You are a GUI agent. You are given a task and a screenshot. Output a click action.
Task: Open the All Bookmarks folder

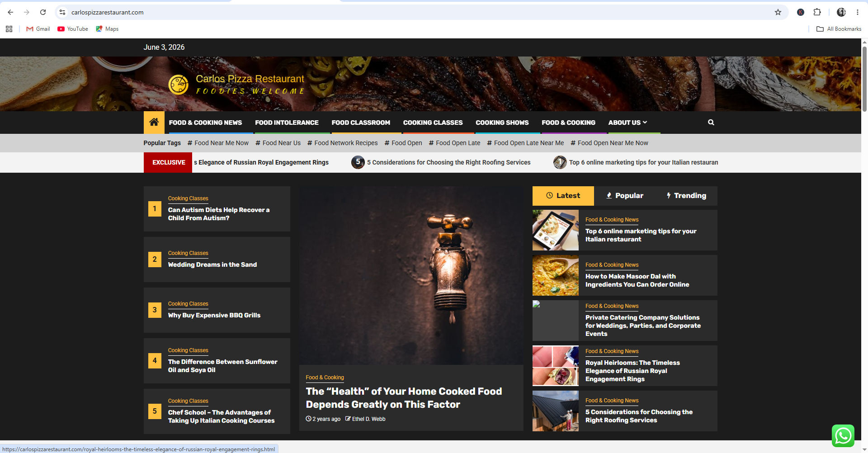click(x=839, y=29)
